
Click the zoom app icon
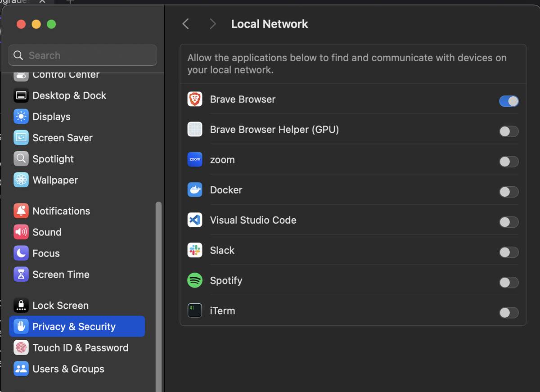tap(195, 159)
